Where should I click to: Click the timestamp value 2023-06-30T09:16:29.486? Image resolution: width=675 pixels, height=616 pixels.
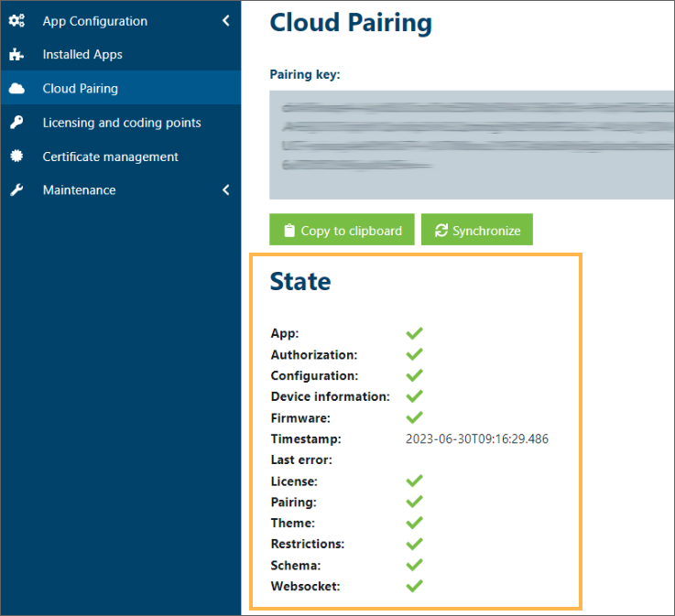[477, 438]
